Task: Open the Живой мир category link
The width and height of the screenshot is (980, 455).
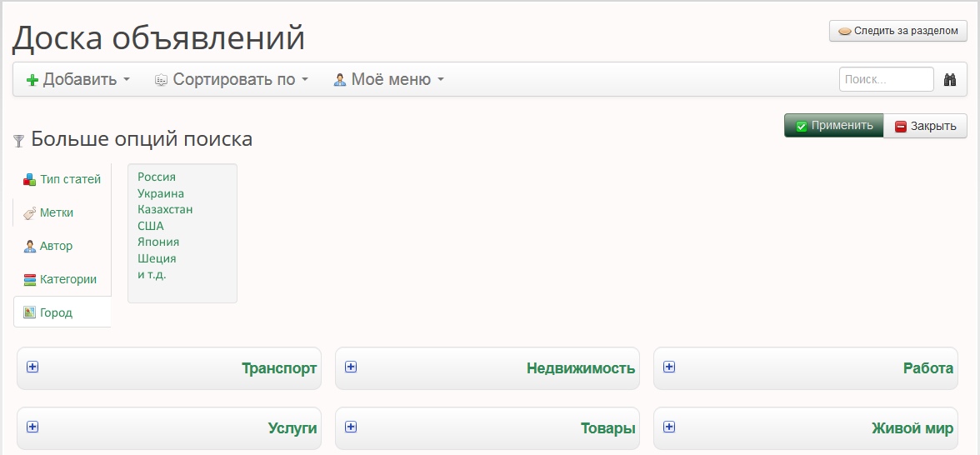Action: click(912, 428)
